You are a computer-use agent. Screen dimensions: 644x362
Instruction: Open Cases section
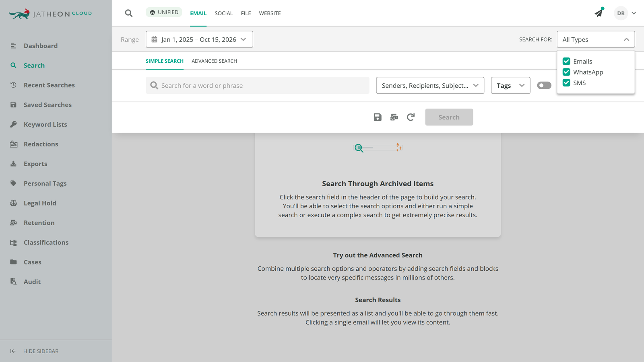[x=32, y=263]
